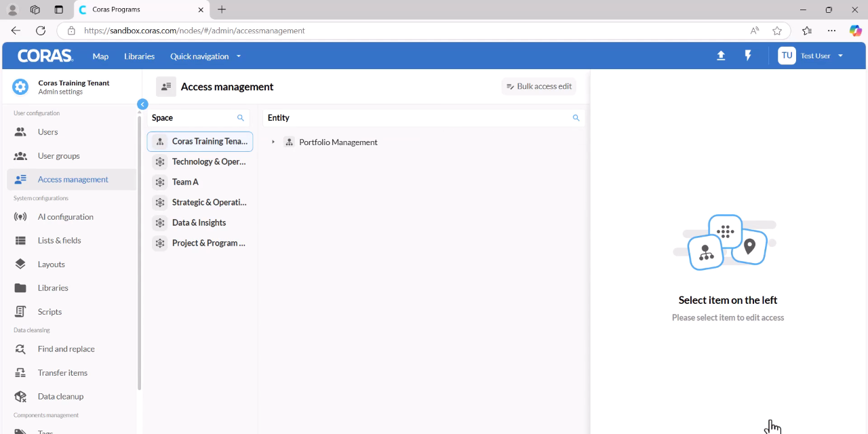Open the Quick navigation dropdown
868x434 pixels.
[205, 56]
